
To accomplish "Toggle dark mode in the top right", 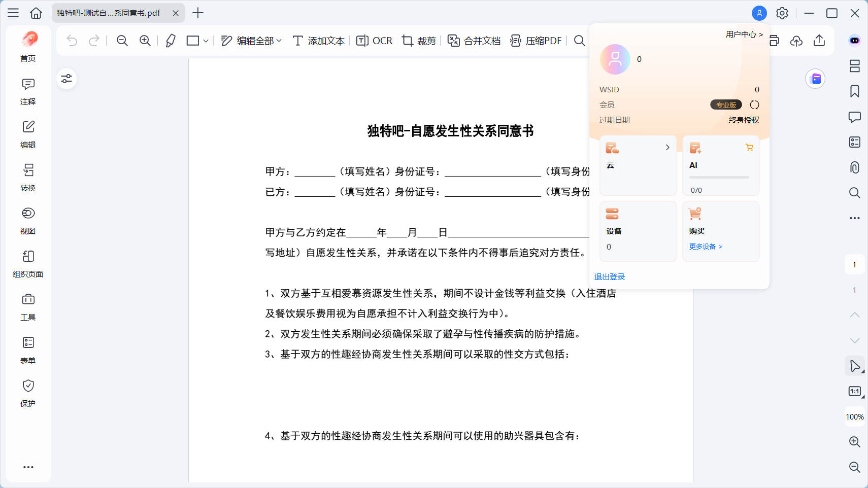I will point(855,41).
